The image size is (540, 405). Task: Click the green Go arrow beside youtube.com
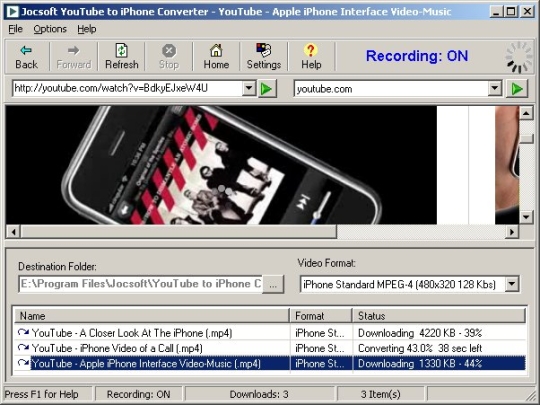coord(517,89)
